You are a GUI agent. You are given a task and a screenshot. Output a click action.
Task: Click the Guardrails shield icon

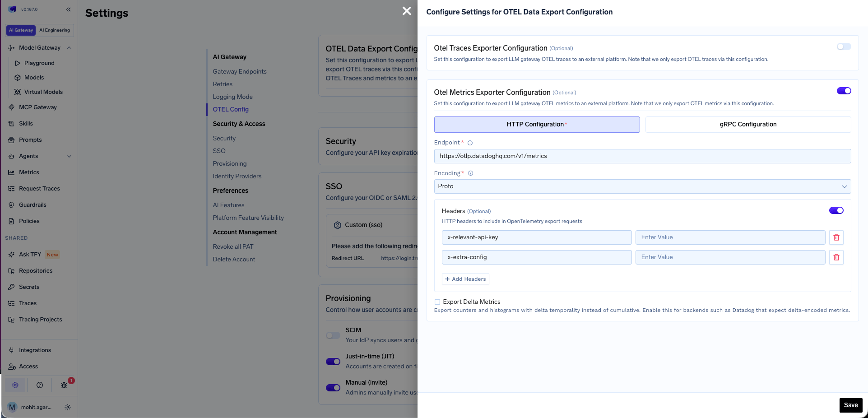coord(11,205)
